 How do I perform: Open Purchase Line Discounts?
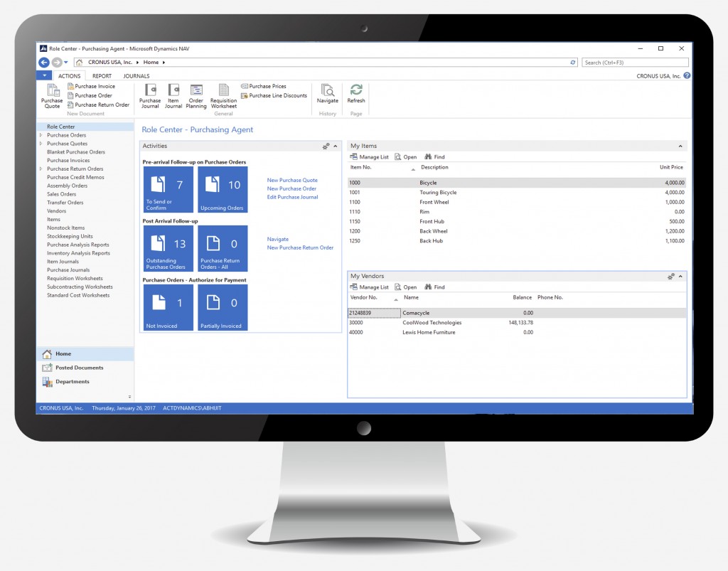274,95
